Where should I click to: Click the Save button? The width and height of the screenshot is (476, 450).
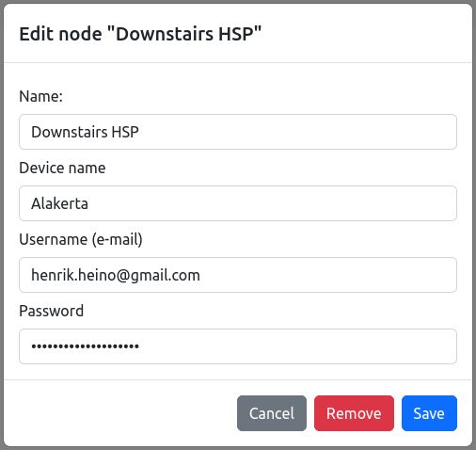(429, 413)
